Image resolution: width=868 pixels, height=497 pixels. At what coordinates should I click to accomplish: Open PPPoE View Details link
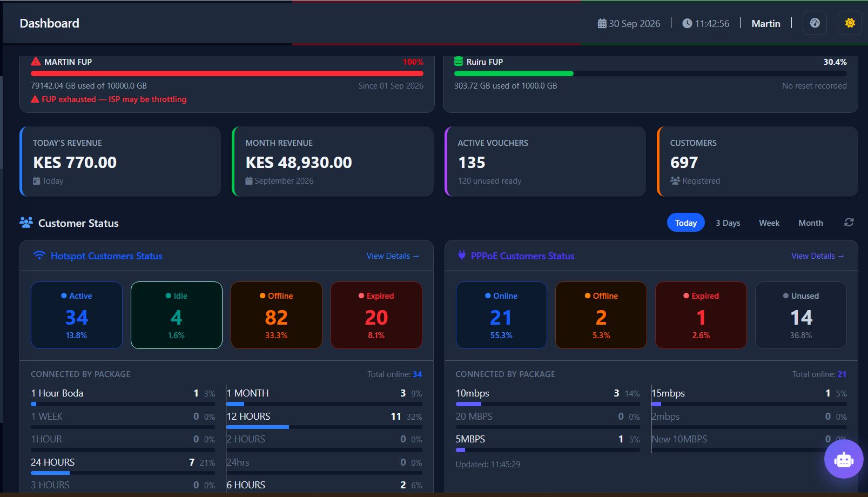coord(818,256)
